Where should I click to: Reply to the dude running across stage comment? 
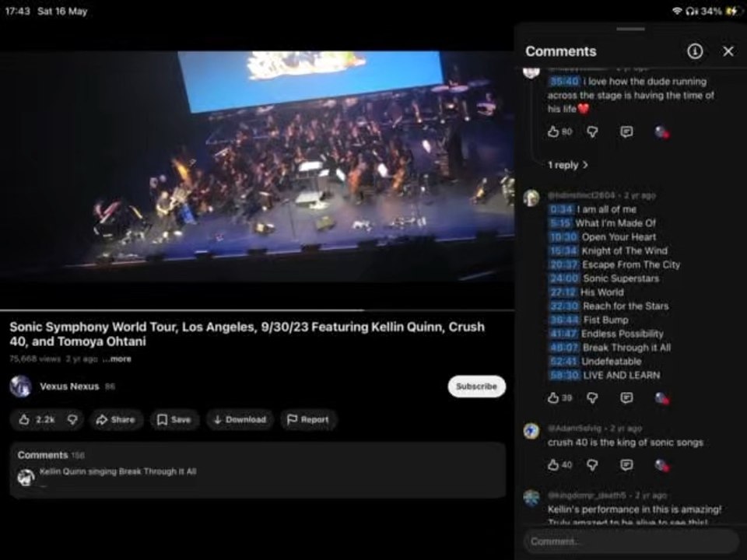coord(626,132)
